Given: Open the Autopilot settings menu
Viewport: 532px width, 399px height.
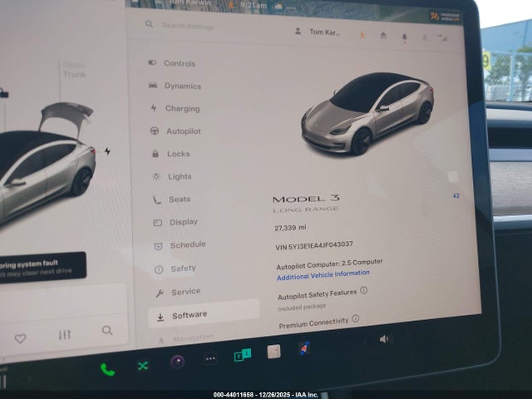Looking at the screenshot, I should [x=175, y=131].
